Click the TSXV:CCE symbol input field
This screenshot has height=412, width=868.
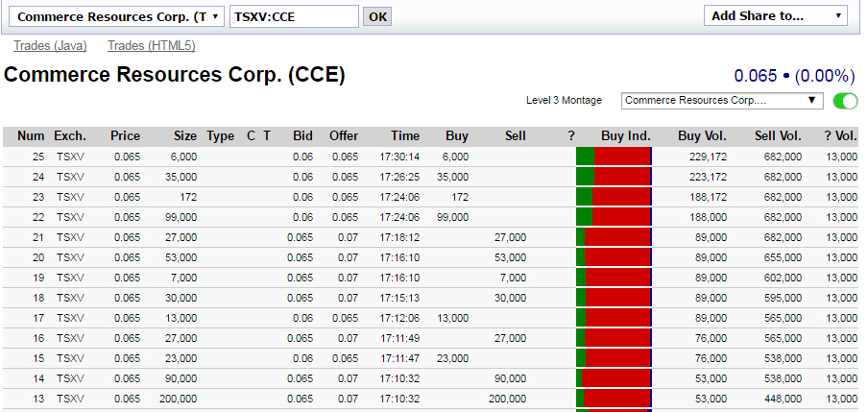pos(294,16)
